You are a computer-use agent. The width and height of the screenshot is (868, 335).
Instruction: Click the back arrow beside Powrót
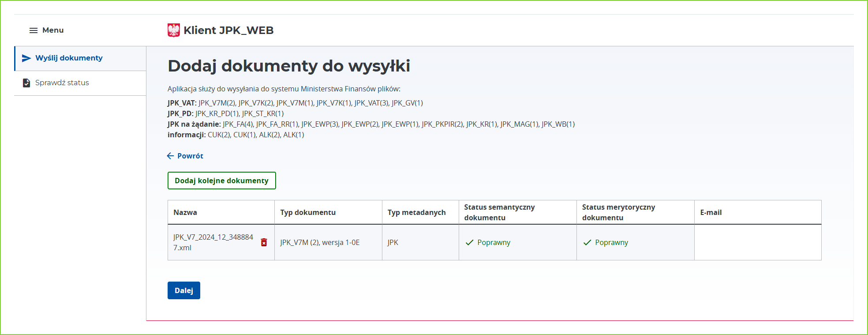click(x=170, y=156)
